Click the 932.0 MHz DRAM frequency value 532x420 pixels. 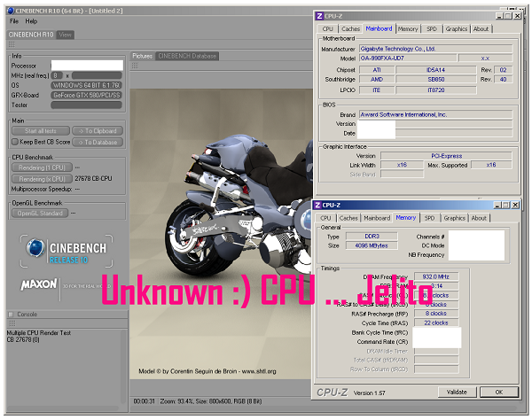tap(436, 276)
